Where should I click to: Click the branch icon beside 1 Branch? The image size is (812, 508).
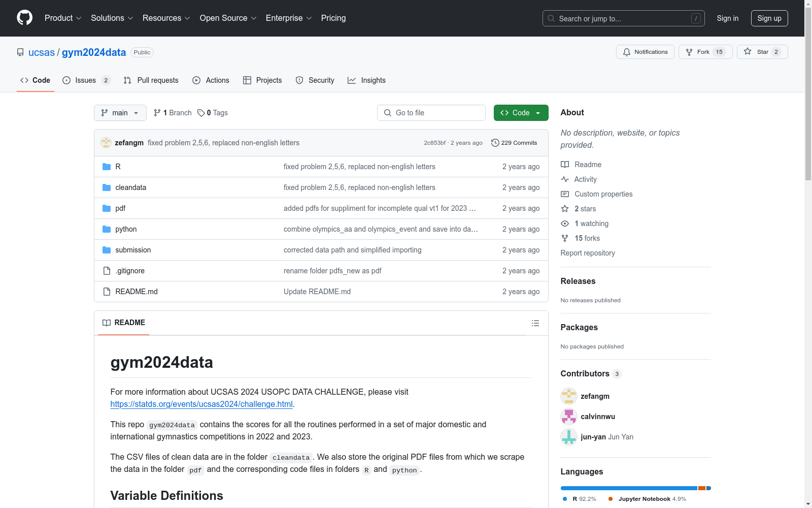click(157, 113)
